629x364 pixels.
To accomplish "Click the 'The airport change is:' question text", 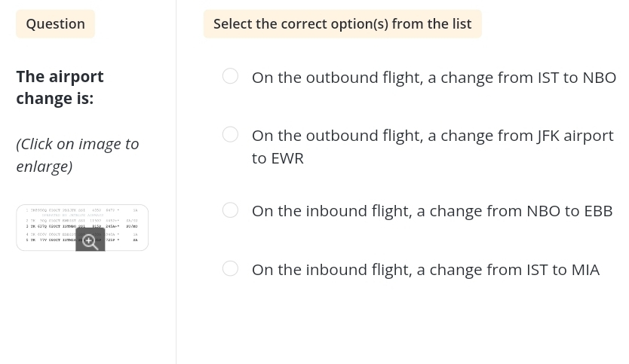I will [60, 87].
